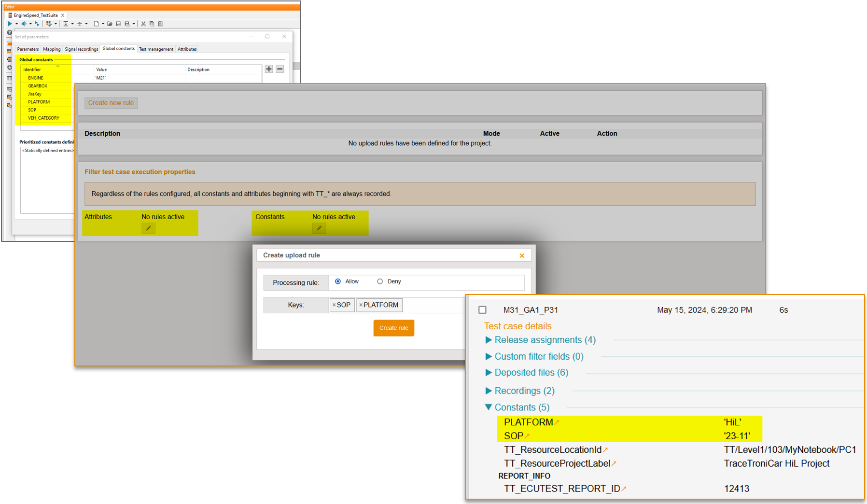This screenshot has width=867, height=504.
Task: Select the Allow processing rule
Action: click(338, 281)
